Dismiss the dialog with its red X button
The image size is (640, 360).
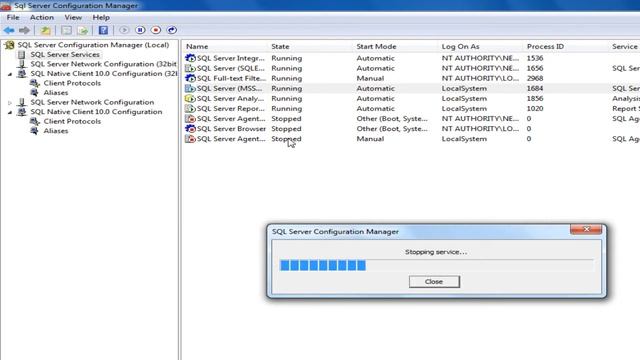pos(586,229)
